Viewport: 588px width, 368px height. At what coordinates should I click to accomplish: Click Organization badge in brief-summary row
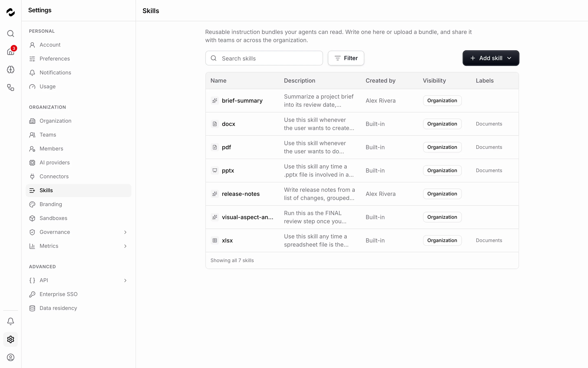442,101
